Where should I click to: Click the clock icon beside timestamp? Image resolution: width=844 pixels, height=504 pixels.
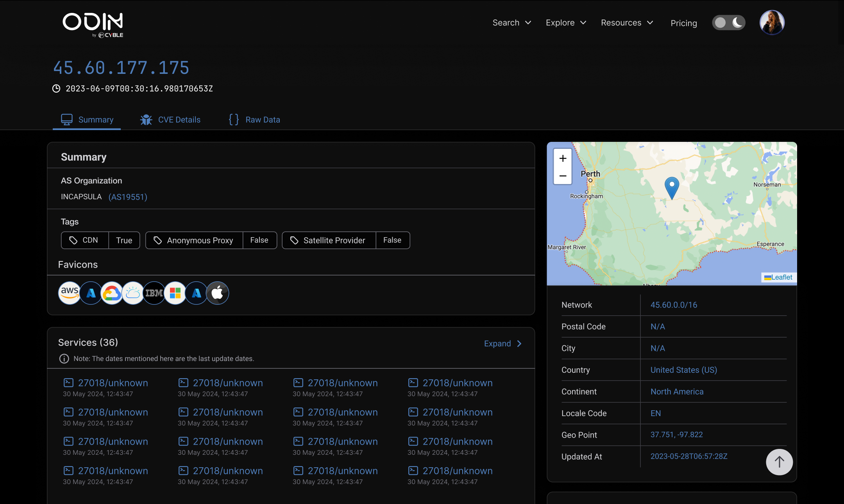[x=56, y=89]
